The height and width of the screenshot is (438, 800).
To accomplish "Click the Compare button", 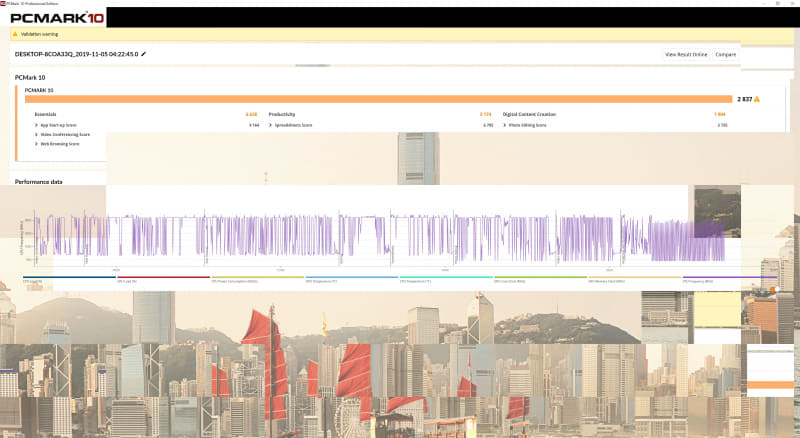I will pyautogui.click(x=726, y=54).
